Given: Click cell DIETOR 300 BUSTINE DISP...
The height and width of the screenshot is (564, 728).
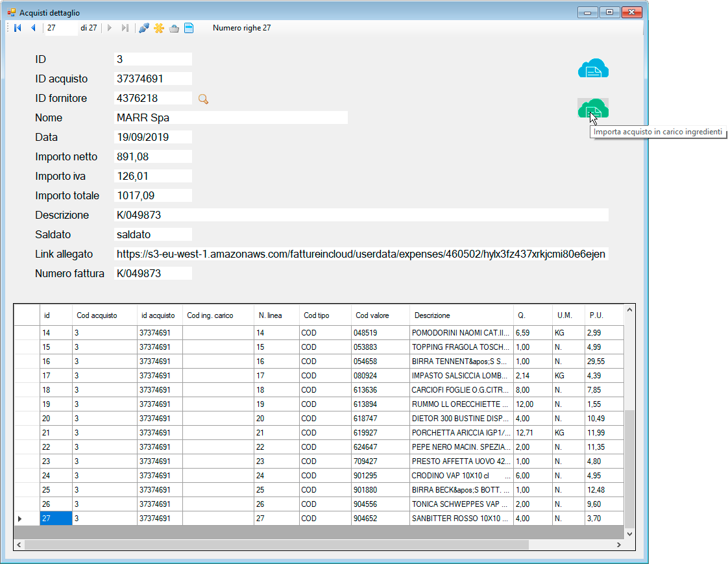Looking at the screenshot, I should 461,419.
